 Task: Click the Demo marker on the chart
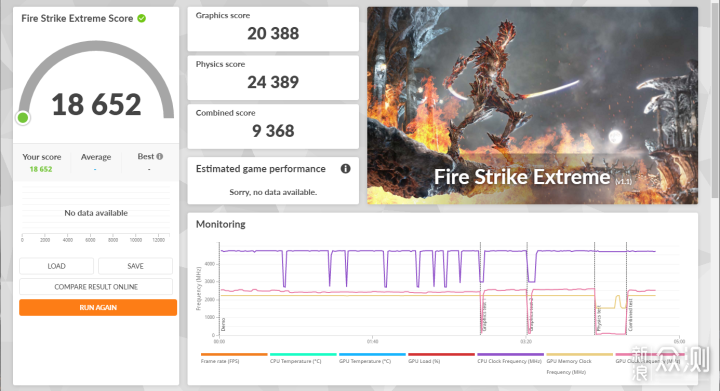coord(224,324)
